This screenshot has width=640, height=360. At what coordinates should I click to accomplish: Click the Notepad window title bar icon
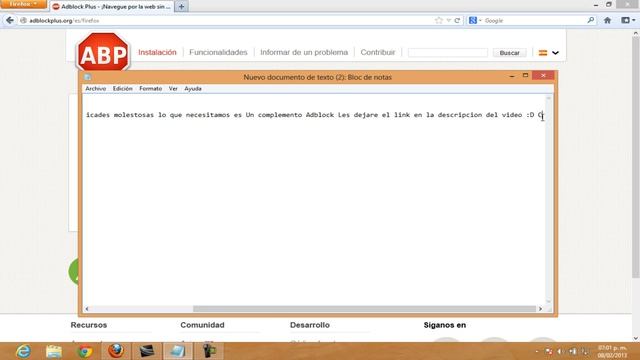[x=87, y=77]
